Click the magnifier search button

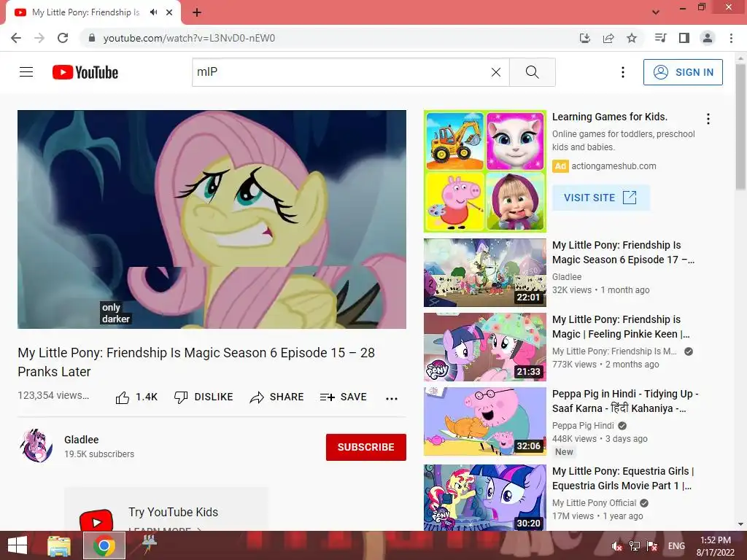532,72
